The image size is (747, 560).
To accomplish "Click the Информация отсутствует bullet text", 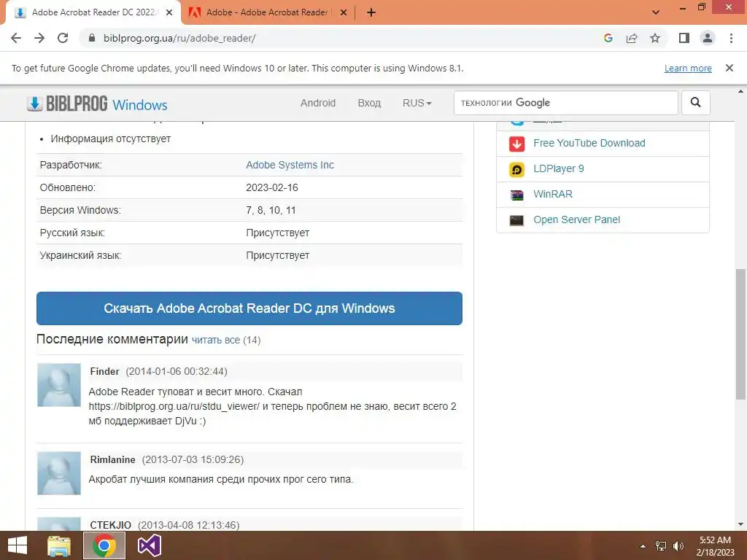I will click(111, 139).
